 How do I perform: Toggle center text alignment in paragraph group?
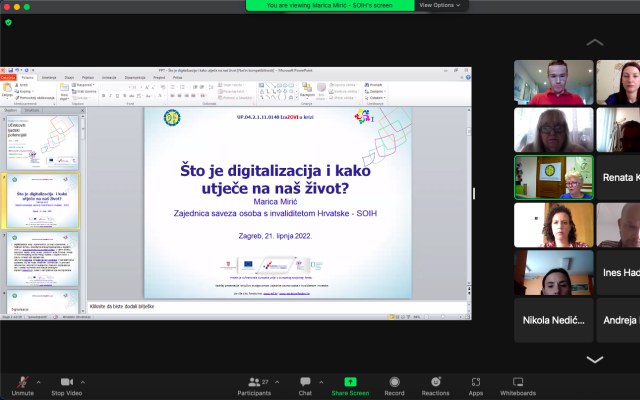pyautogui.click(x=179, y=96)
